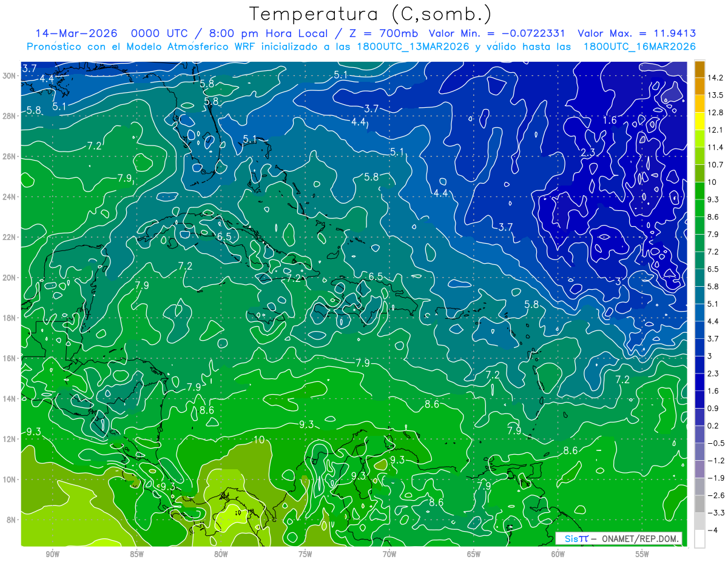The image size is (728, 562).
Task: Click the 24N latitude axis label
Action: (9, 197)
